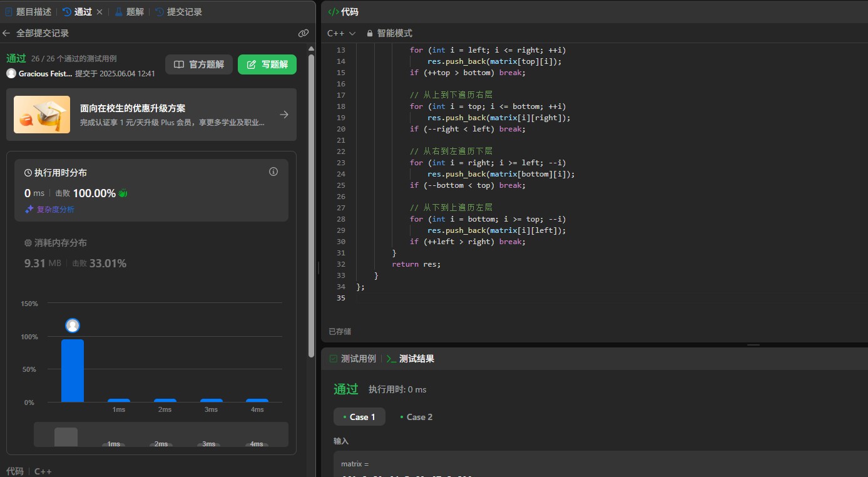The width and height of the screenshot is (868, 477).
Task: Click the code brackets icon in 代码 header
Action: [x=333, y=12]
